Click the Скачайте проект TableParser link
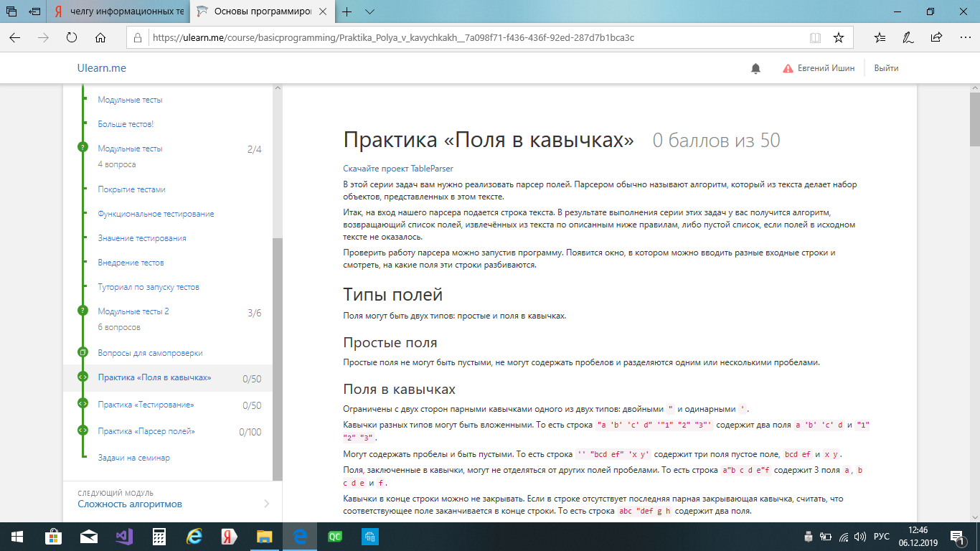Image resolution: width=980 pixels, height=551 pixels. (397, 169)
